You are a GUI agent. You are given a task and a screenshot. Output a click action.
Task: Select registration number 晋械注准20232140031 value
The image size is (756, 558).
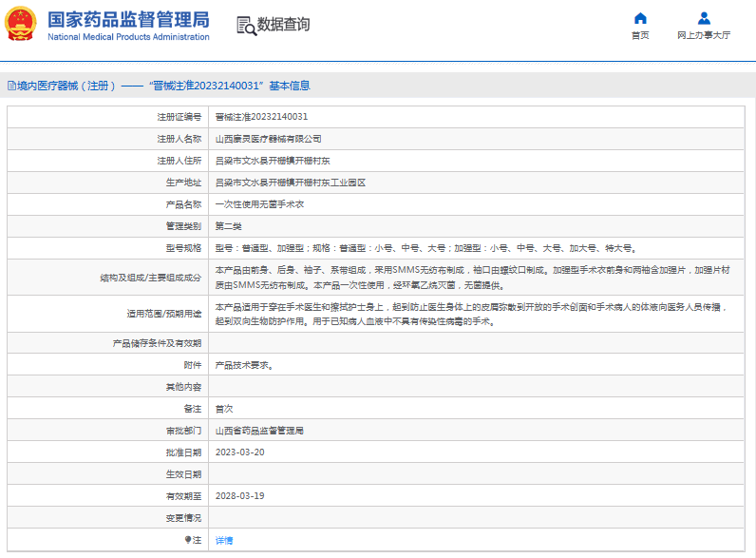(x=261, y=117)
